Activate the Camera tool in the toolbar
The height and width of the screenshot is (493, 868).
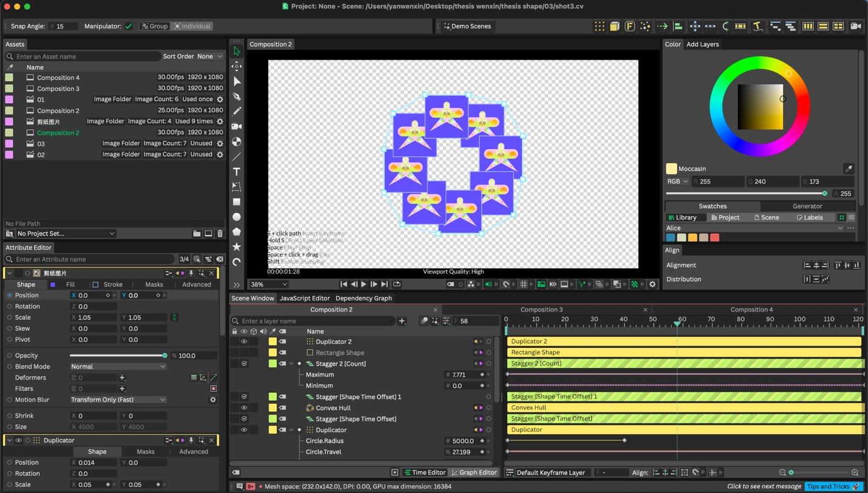[x=237, y=126]
